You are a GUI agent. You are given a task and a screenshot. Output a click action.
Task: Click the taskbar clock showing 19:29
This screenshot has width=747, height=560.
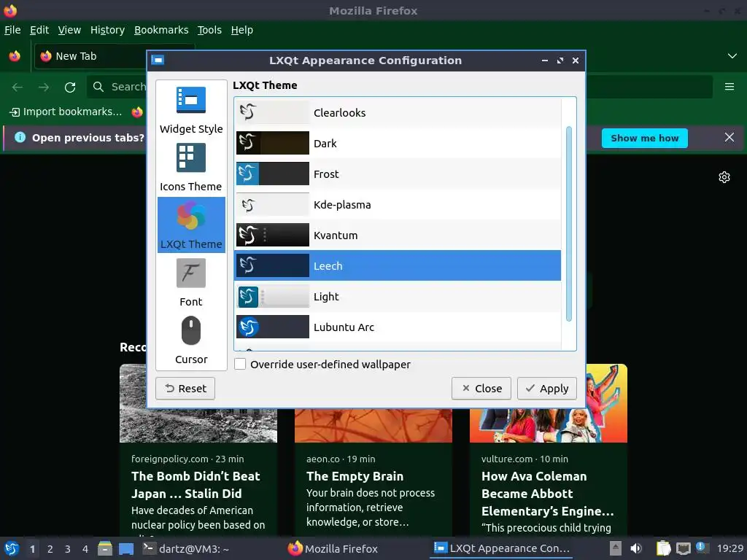[729, 548]
